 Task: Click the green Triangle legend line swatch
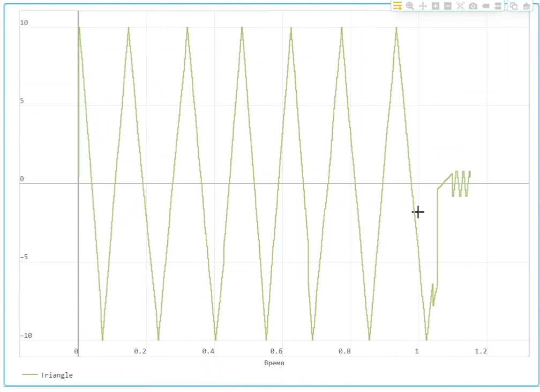(x=30, y=375)
